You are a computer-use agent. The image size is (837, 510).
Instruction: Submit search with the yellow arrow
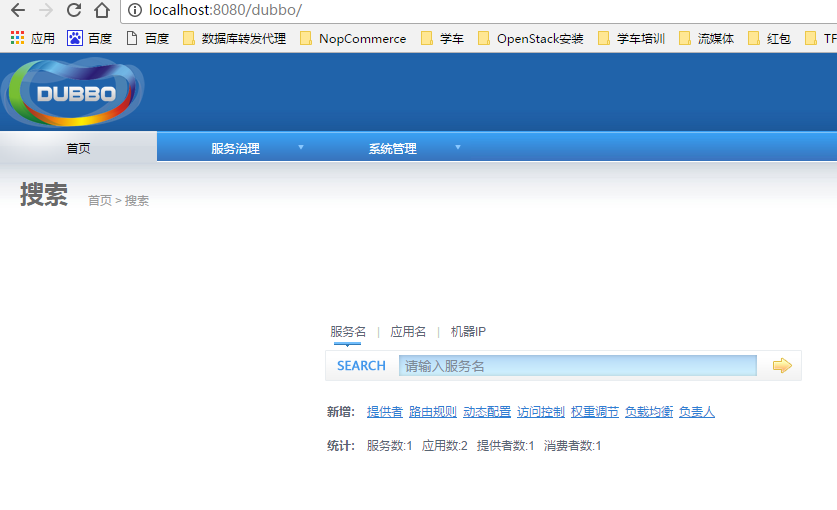[x=782, y=365]
